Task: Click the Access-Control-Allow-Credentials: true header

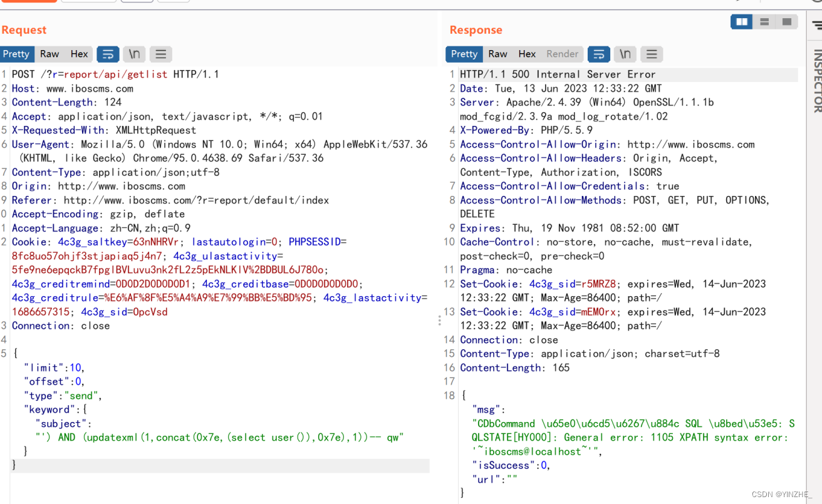Action: click(x=570, y=186)
